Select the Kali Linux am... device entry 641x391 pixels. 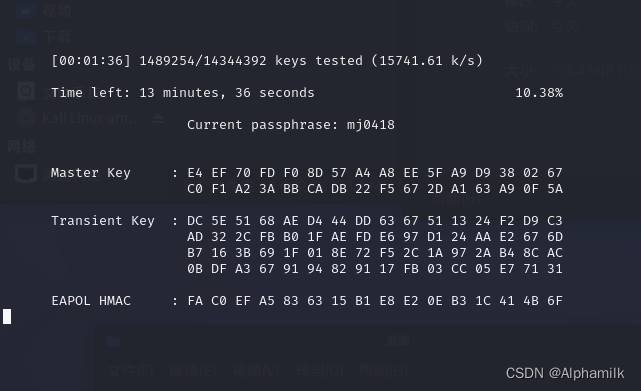coord(92,119)
